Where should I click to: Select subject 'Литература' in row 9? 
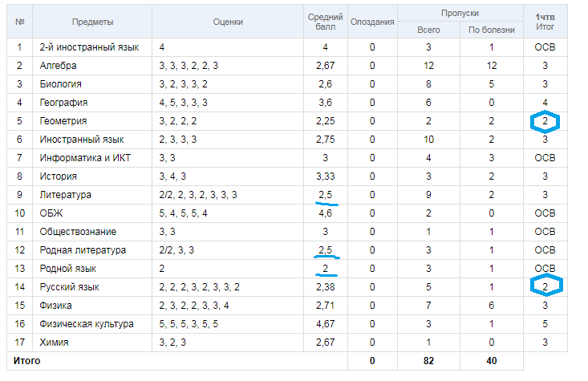66,195
